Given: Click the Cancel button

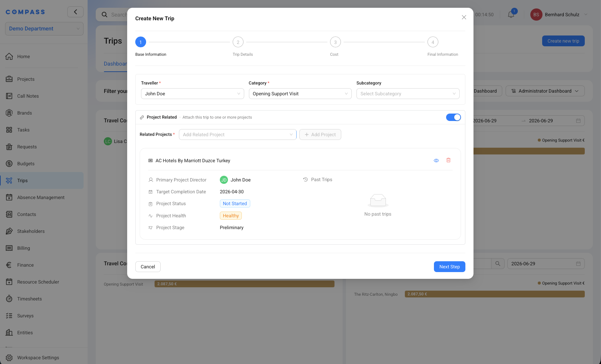Looking at the screenshot, I should [x=148, y=267].
